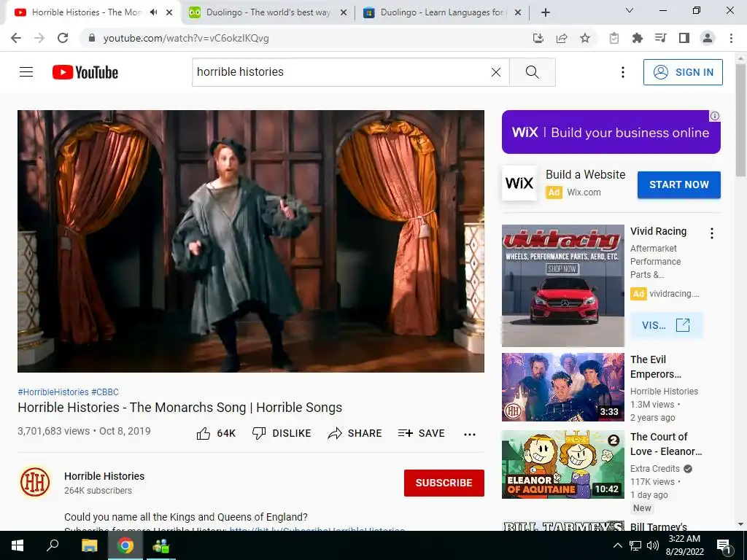View site info lock icon
The height and width of the screenshot is (560, 747).
(x=92, y=38)
